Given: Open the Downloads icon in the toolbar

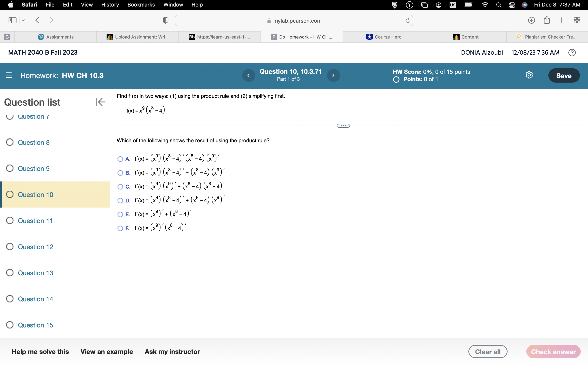Looking at the screenshot, I should (x=531, y=20).
